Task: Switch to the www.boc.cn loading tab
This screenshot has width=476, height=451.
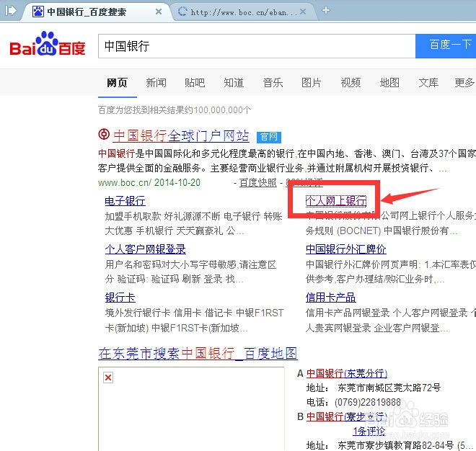Action: (243, 12)
